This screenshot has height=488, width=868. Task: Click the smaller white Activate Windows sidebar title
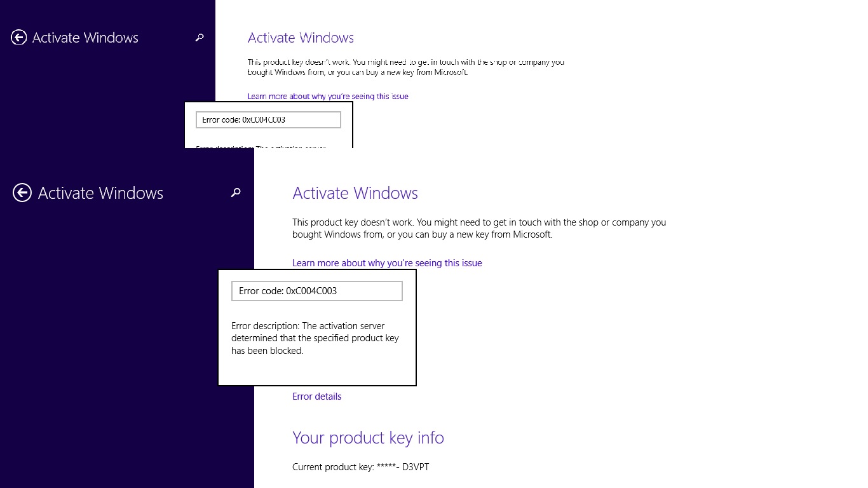point(85,38)
